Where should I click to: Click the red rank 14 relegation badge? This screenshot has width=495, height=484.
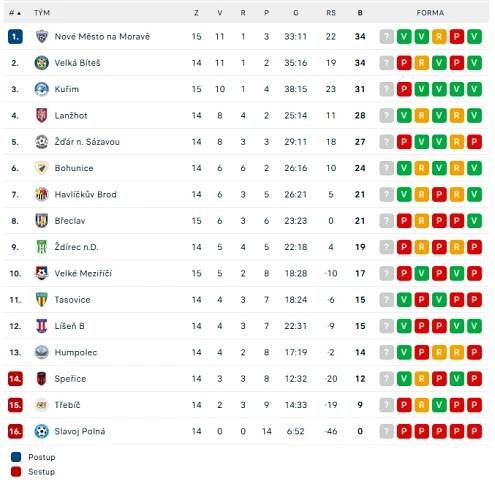[x=15, y=379]
